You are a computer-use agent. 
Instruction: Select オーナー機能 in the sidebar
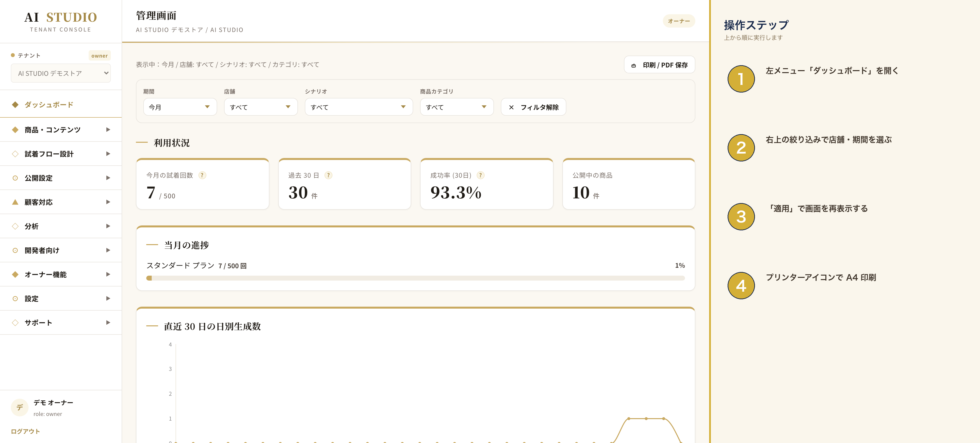pyautogui.click(x=61, y=274)
